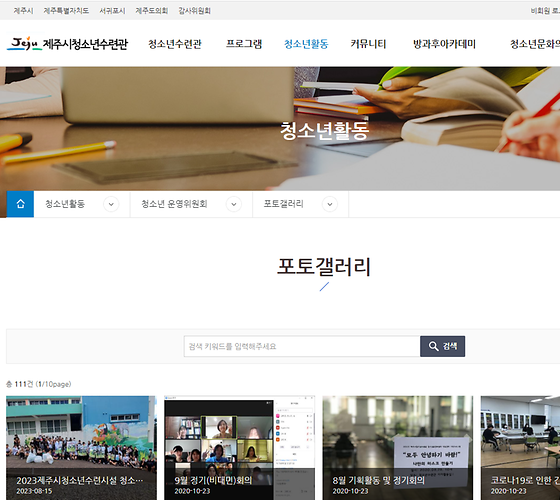Click the 총 111건 (1/10page) count text
This screenshot has height=500, width=560.
[x=39, y=384]
